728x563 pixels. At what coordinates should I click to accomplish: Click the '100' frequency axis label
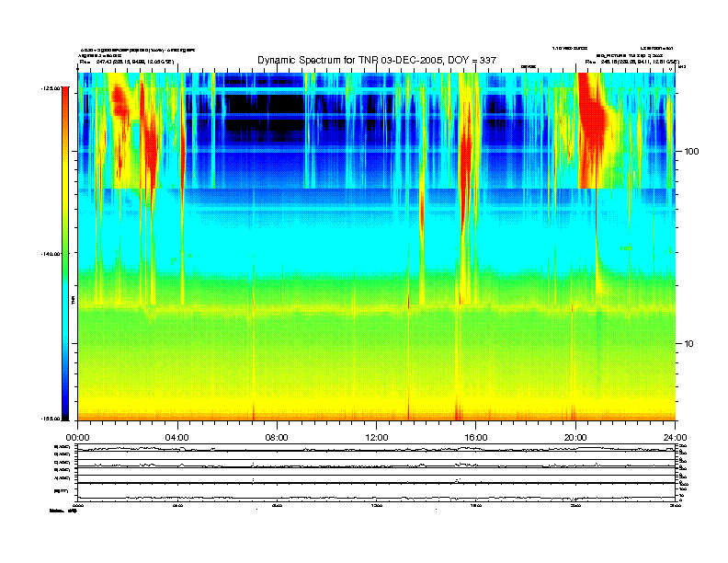click(x=691, y=152)
